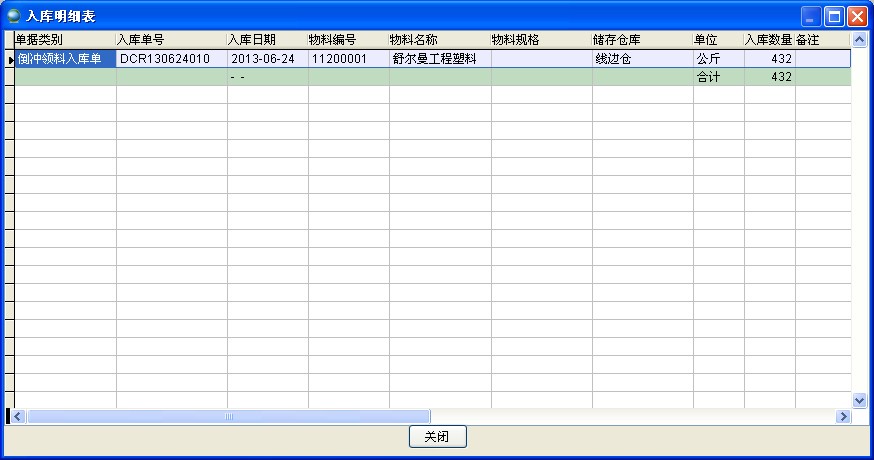Click the 入库明细表 title bar app icon
The height and width of the screenshot is (460, 874).
pyautogui.click(x=14, y=16)
